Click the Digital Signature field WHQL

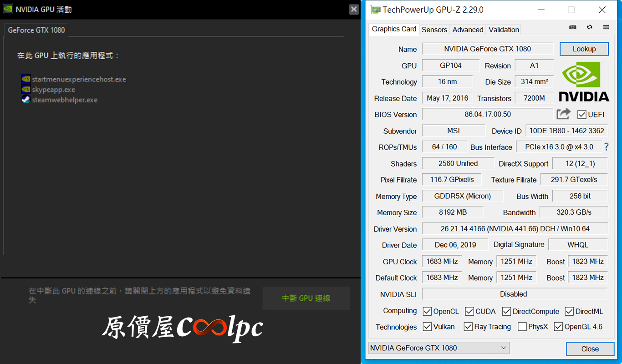coord(578,245)
